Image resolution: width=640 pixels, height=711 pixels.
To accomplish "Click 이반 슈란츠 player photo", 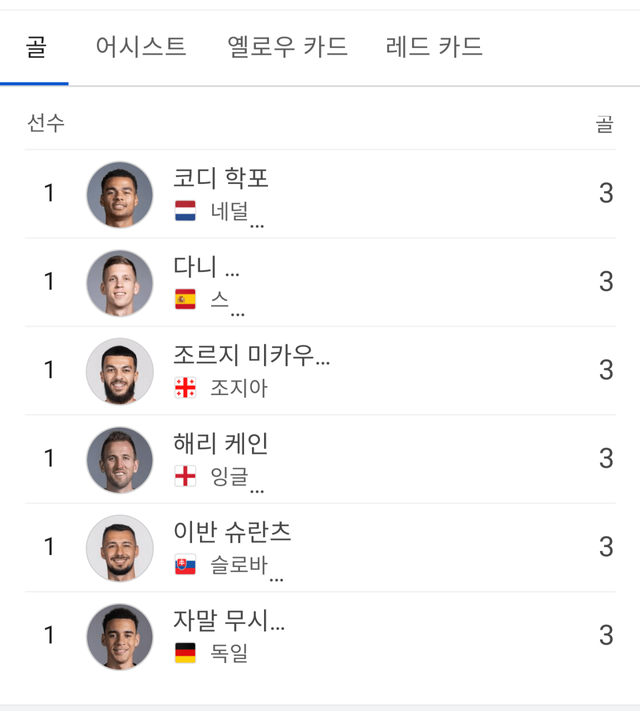I will click(x=120, y=547).
